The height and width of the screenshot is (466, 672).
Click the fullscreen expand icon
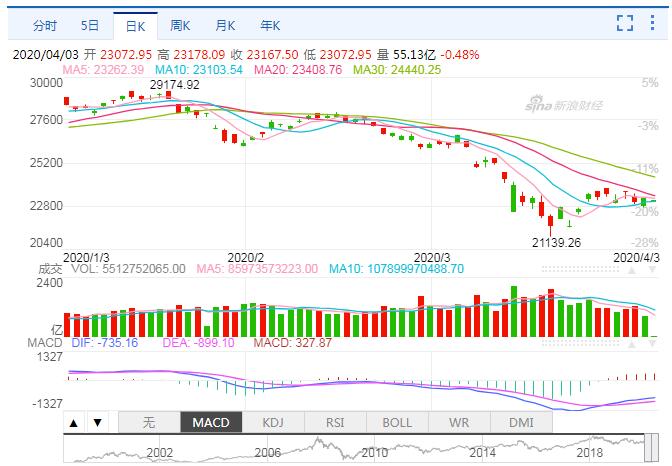(625, 23)
